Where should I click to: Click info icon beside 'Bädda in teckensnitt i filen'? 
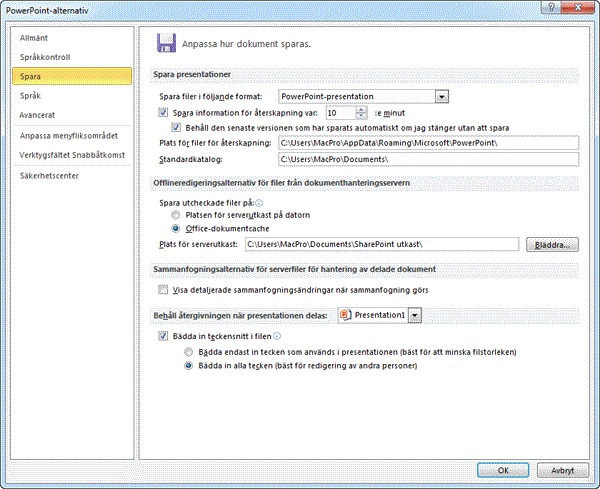tap(277, 338)
